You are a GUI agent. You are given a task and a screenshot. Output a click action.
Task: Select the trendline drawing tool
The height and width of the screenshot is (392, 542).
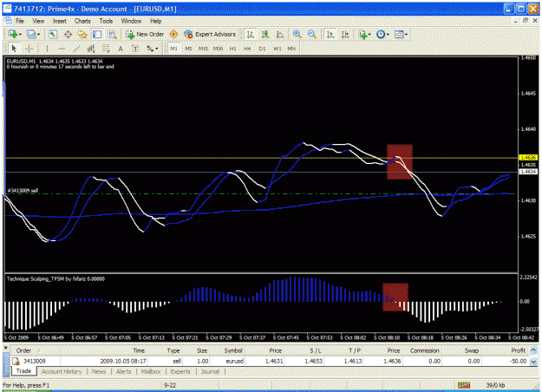(x=76, y=49)
